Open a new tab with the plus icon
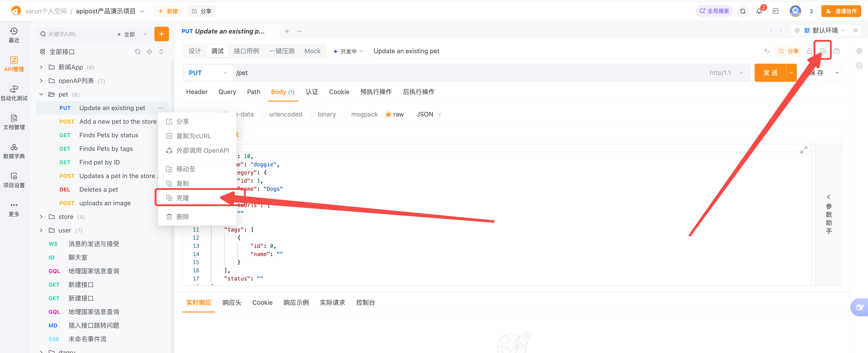This screenshot has width=868, height=353. (287, 31)
